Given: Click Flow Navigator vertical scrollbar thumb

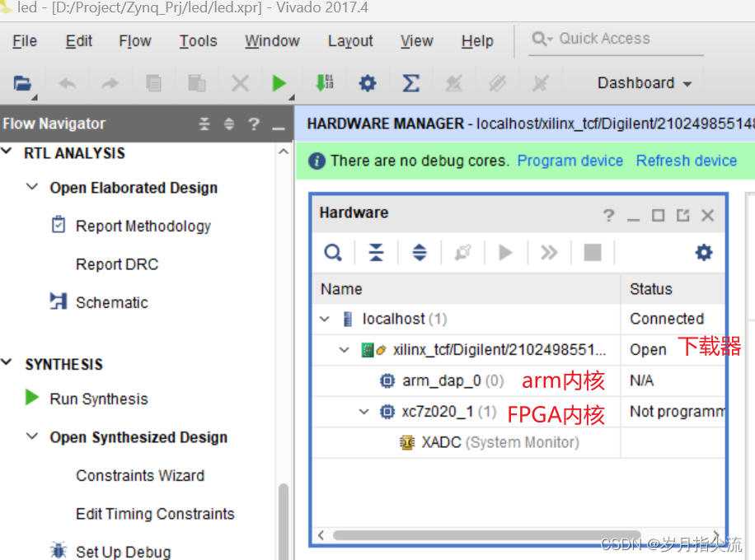Looking at the screenshot, I should [284, 521].
